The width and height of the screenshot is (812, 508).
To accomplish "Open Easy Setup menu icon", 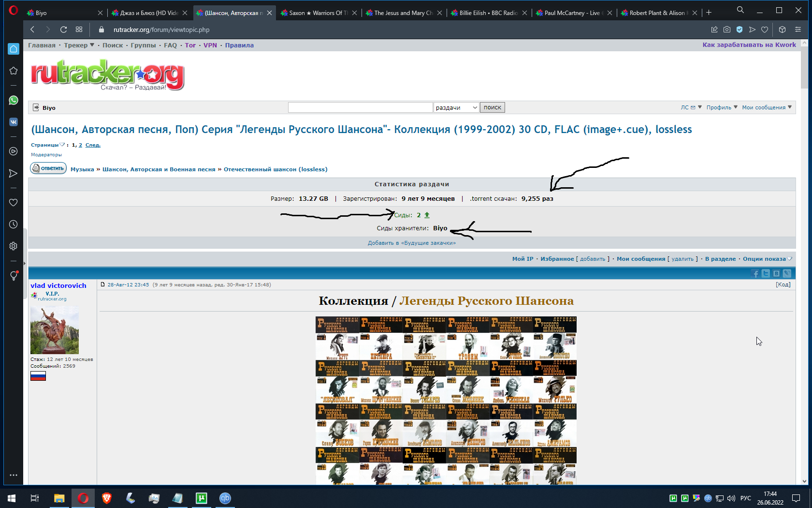I will [798, 30].
